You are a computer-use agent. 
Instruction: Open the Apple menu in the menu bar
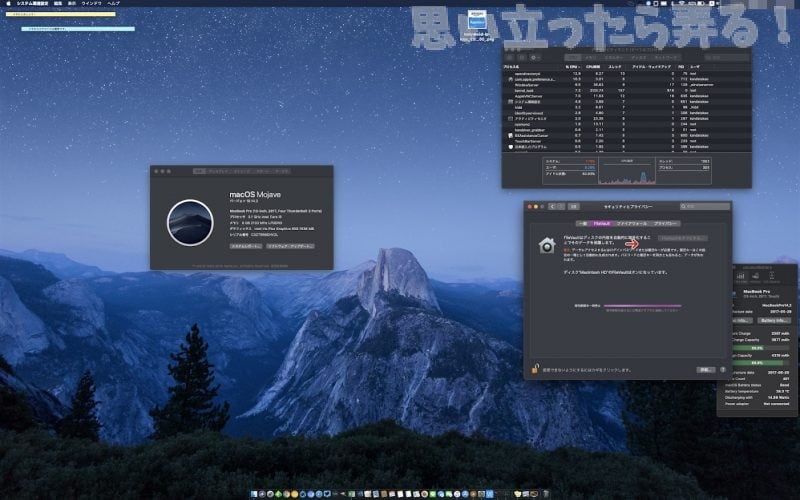click(x=7, y=3)
